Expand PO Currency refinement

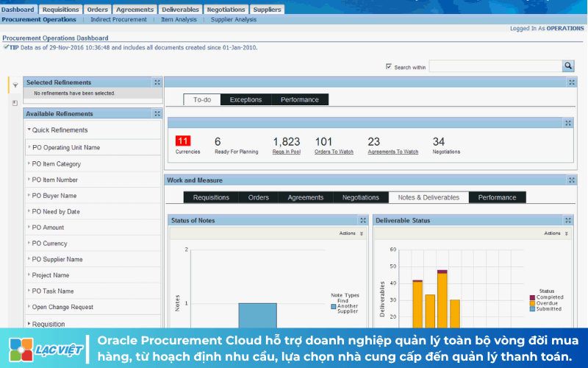(x=29, y=243)
